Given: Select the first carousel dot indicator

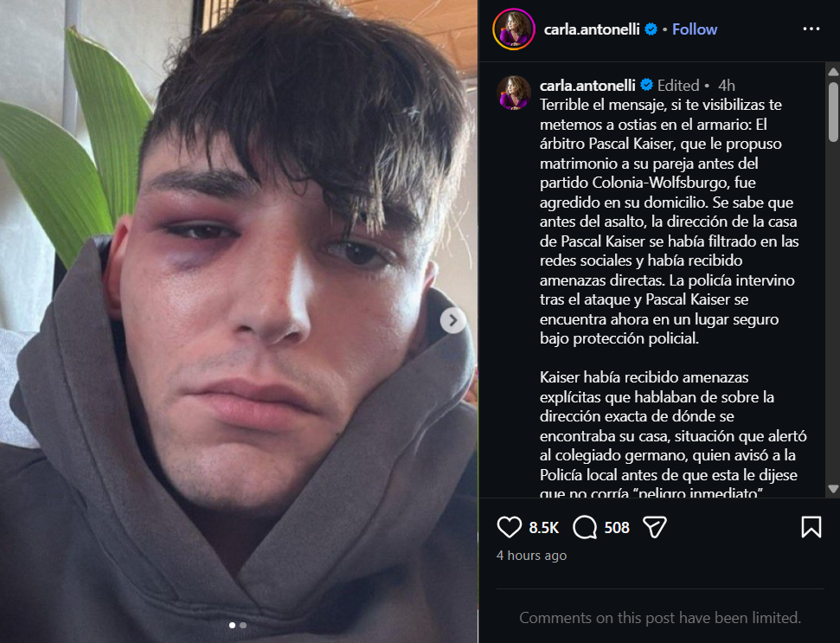Looking at the screenshot, I should [232, 626].
